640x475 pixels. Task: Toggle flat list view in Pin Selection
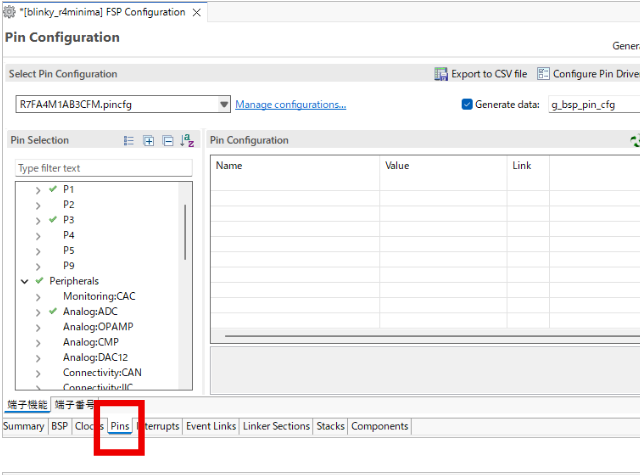pyautogui.click(x=129, y=141)
